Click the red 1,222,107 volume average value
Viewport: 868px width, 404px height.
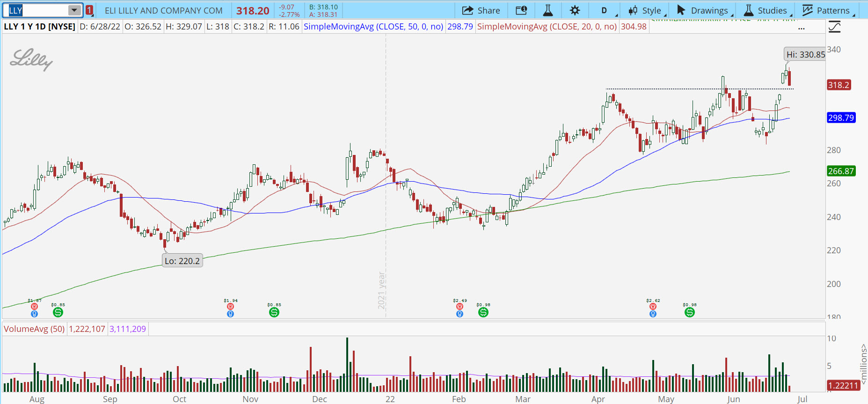point(87,329)
